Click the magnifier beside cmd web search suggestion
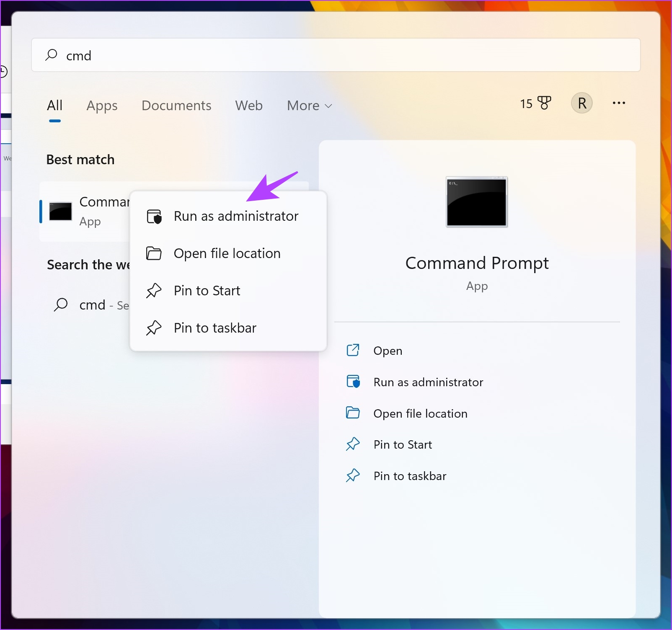The image size is (672, 630). pos(61,305)
